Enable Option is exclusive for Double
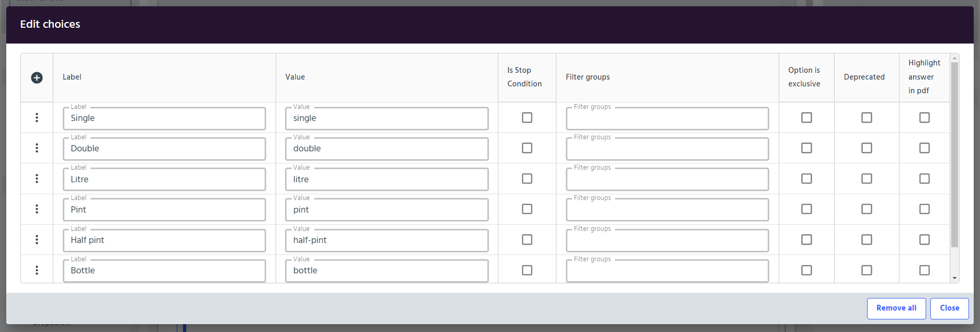Viewport: 980px width, 332px height. [x=806, y=148]
